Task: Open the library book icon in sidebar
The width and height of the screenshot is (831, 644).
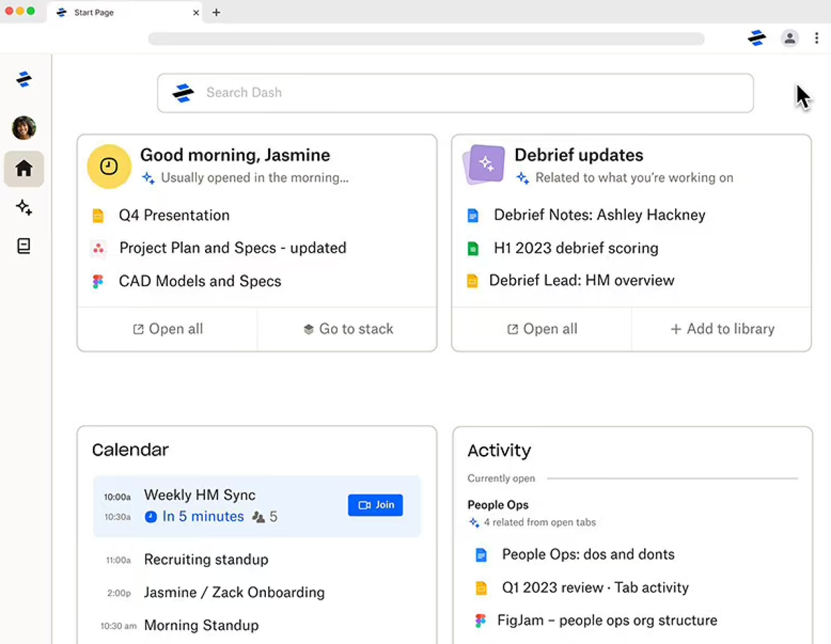Action: pos(24,246)
